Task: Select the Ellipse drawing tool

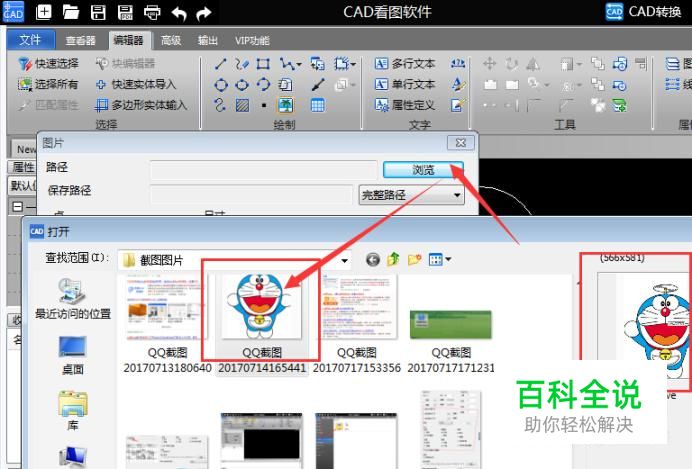Action: (242, 85)
